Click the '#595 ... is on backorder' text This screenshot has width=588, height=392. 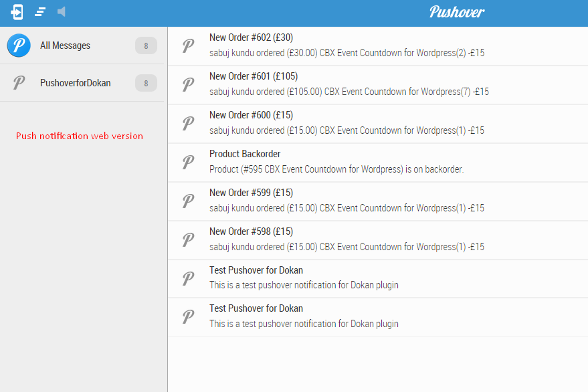pyautogui.click(x=336, y=169)
